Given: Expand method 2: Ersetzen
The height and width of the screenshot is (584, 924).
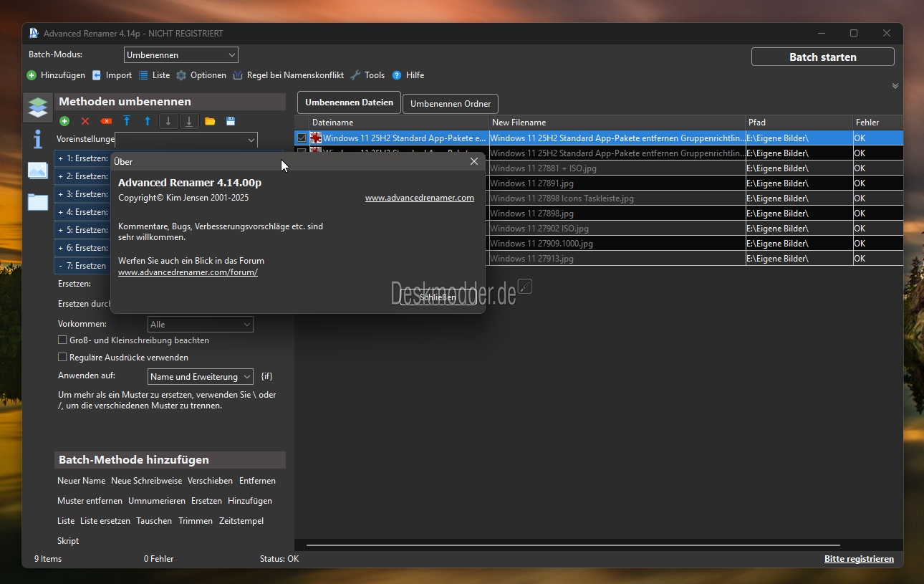Looking at the screenshot, I should tap(61, 176).
